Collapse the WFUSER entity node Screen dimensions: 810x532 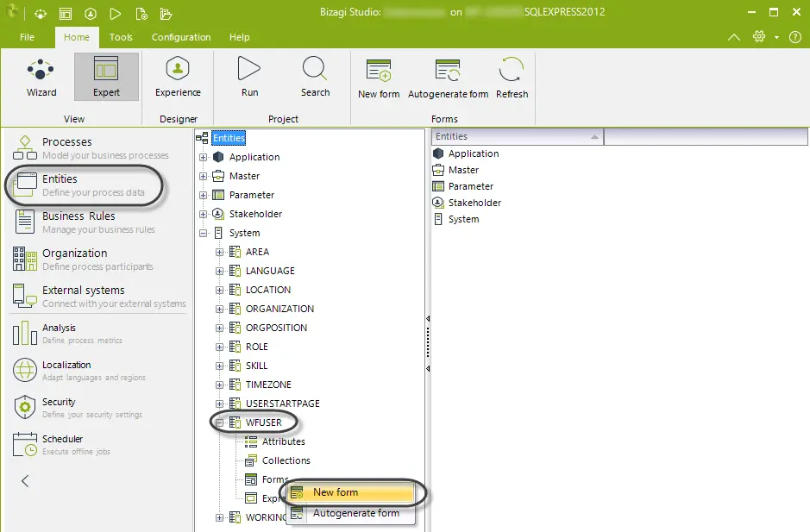click(220, 422)
